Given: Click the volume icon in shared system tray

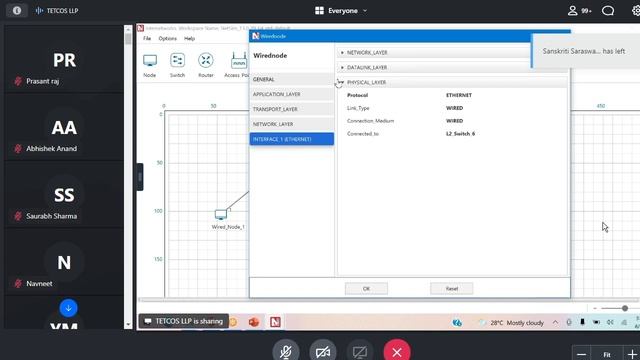Looking at the screenshot, I should 610,322.
